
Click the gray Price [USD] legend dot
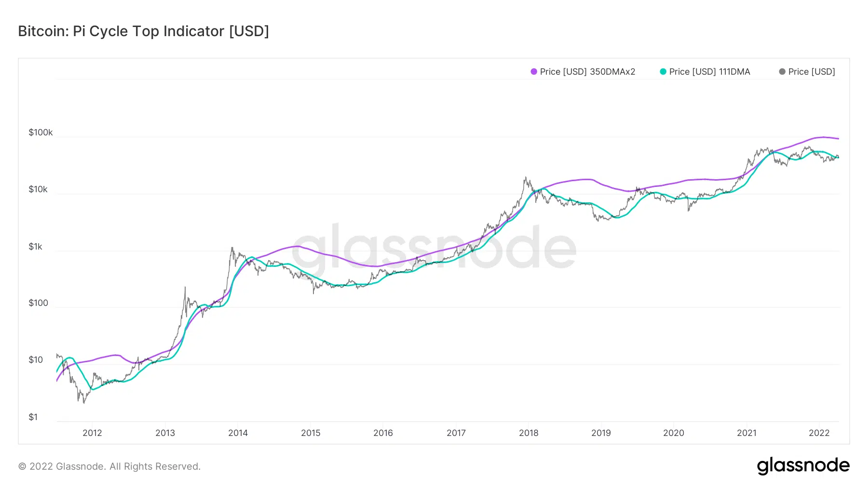782,72
